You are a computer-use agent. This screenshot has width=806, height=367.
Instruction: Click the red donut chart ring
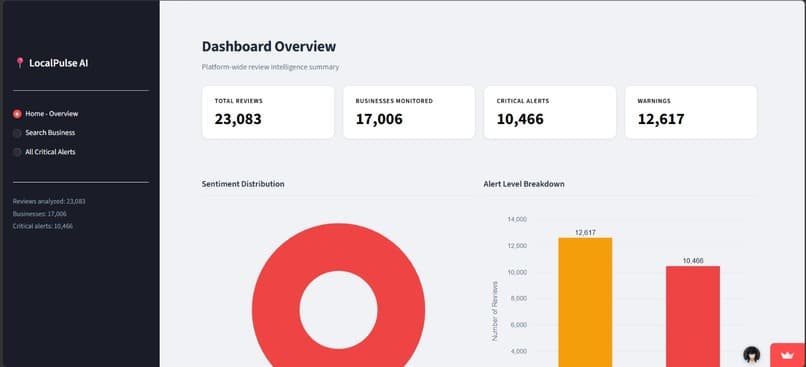click(276, 309)
